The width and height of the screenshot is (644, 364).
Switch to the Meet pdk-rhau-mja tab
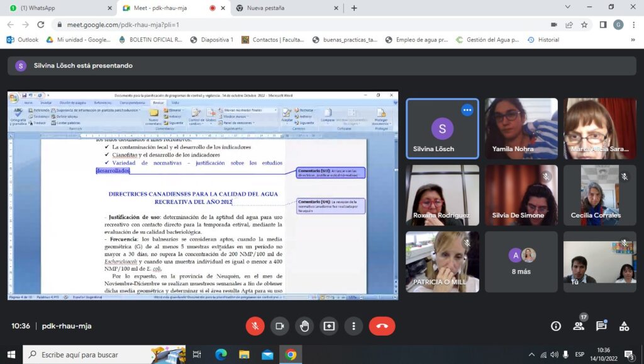[x=174, y=8]
